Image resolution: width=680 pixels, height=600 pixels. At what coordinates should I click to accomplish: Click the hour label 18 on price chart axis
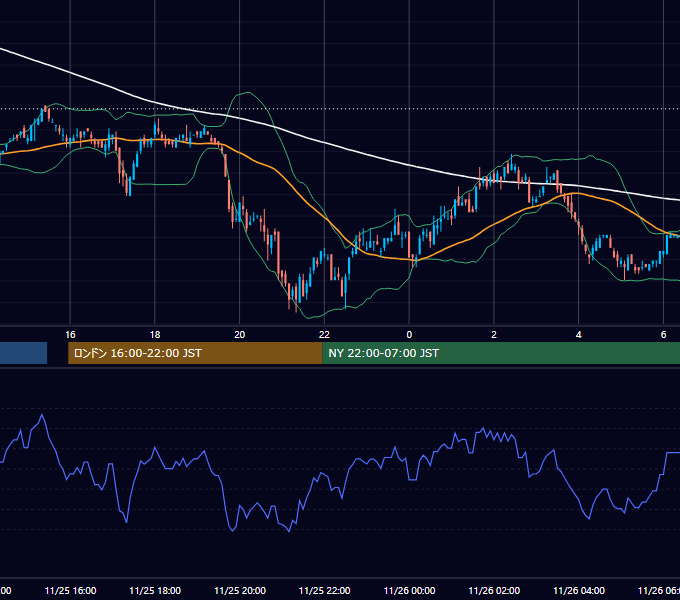(x=155, y=335)
